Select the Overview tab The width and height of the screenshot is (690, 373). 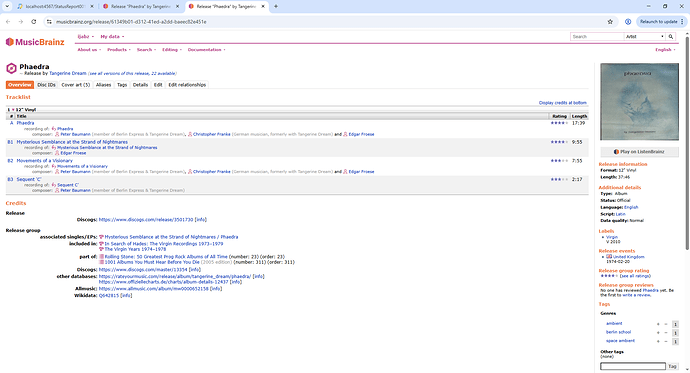[x=20, y=85]
